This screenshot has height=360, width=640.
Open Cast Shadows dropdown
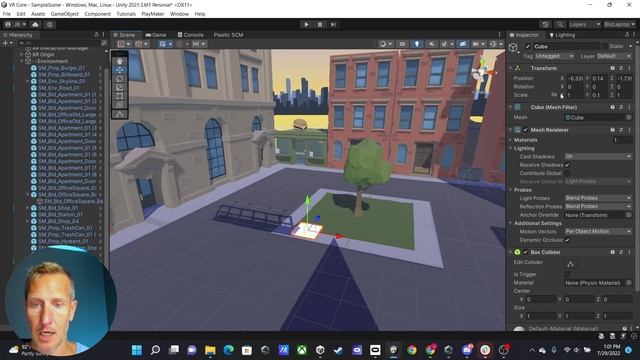click(598, 156)
